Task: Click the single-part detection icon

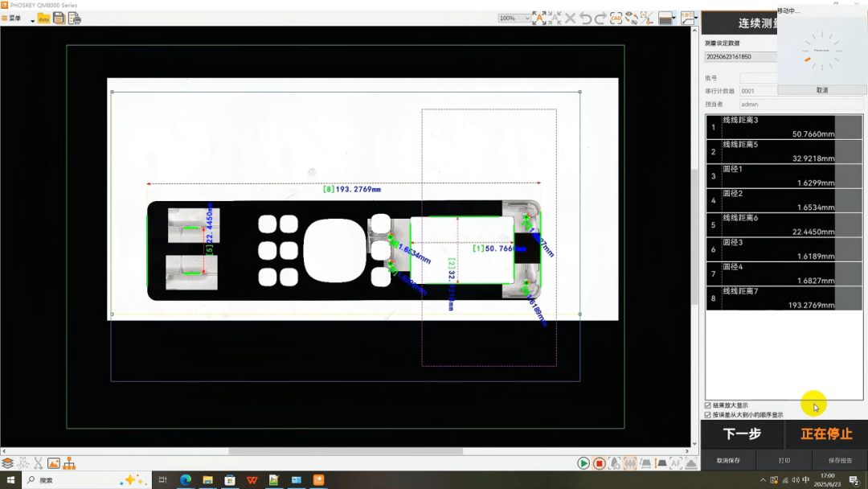Action: pos(615,463)
